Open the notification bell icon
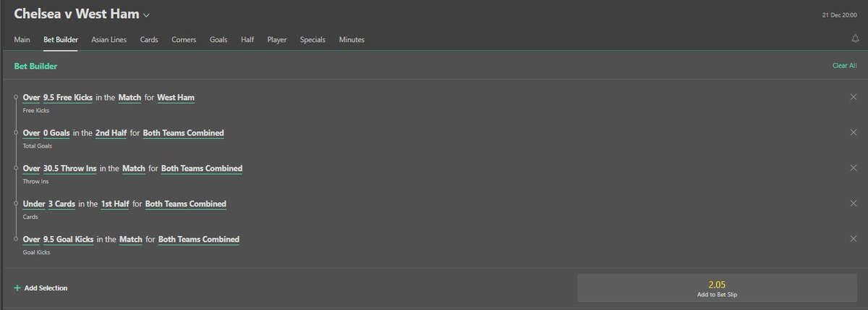868x310 pixels. point(854,40)
